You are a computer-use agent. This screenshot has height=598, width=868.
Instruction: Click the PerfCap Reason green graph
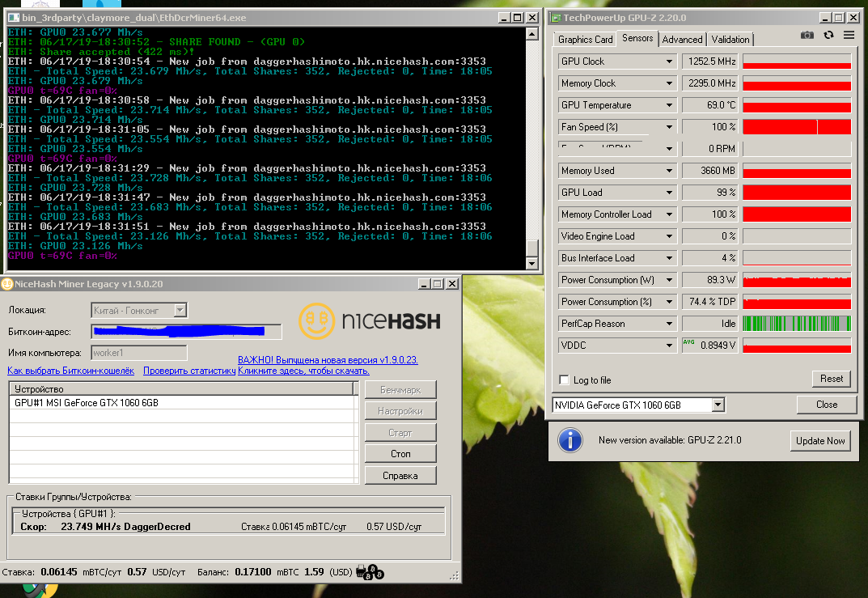(x=797, y=324)
